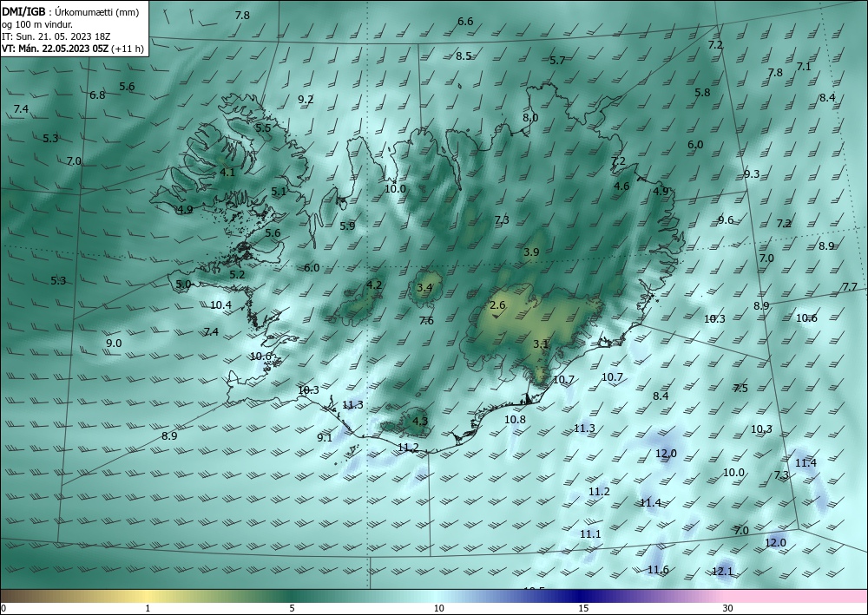
Task: Click the 'og 100 m vindur.' legend line
Action: point(37,24)
